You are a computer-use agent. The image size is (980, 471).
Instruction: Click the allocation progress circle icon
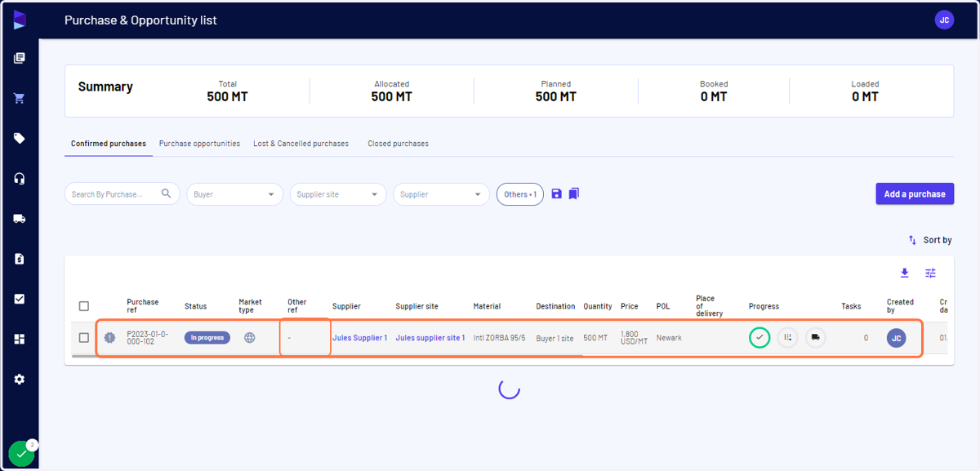(787, 337)
